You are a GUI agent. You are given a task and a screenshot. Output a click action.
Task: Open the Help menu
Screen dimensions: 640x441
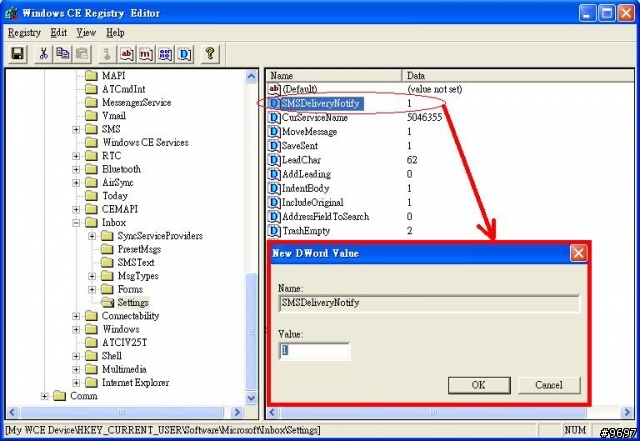tap(115, 33)
